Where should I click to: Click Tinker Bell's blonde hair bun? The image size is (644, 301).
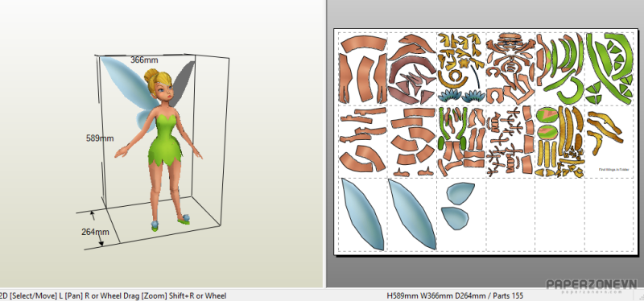click(151, 76)
